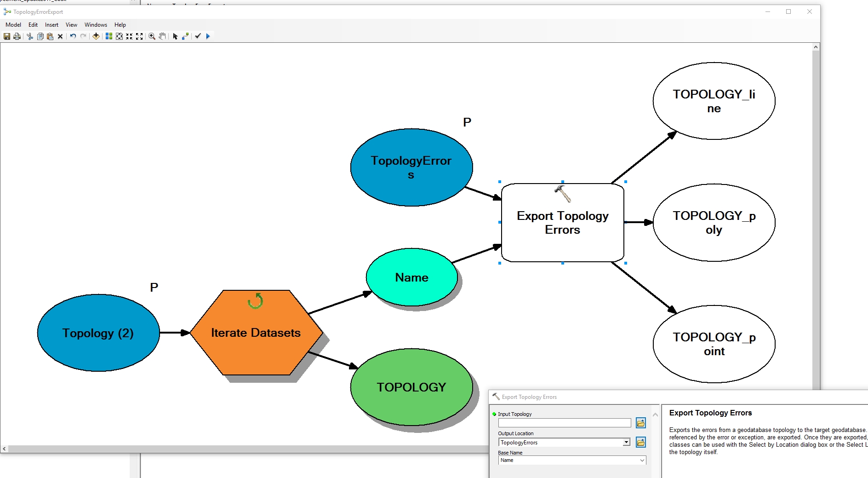
Task: Copy the selected model element
Action: 40,36
